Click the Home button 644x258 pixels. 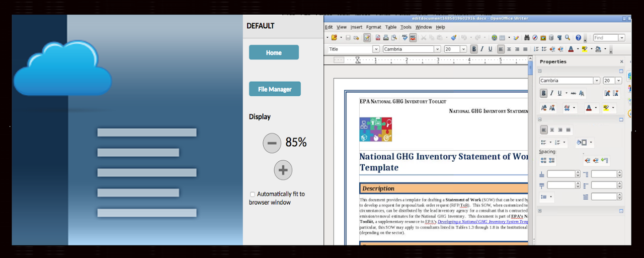(274, 52)
